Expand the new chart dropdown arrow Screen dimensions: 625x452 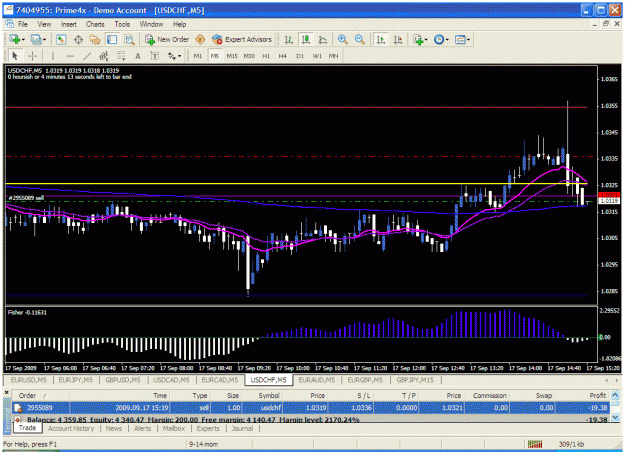pyautogui.click(x=23, y=40)
